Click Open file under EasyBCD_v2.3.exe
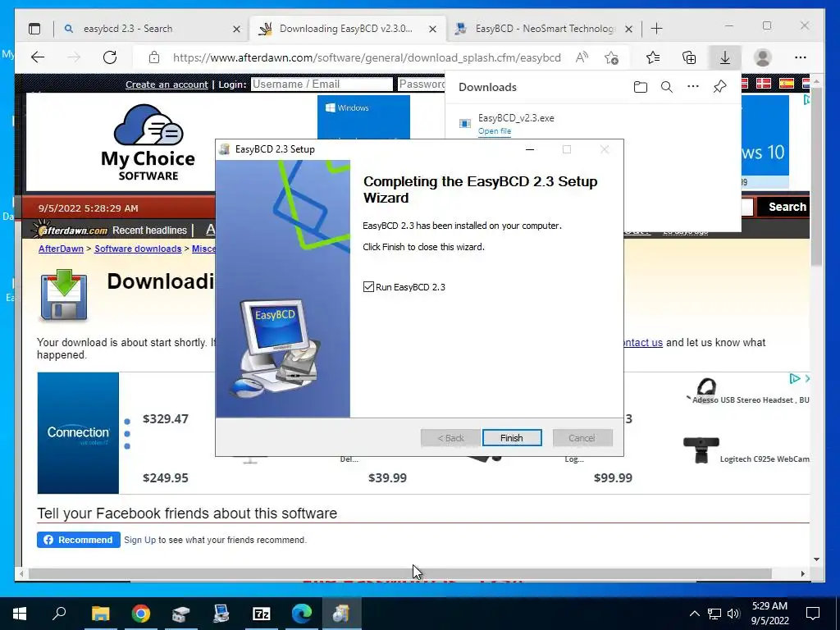Image resolution: width=840 pixels, height=630 pixels. pyautogui.click(x=495, y=130)
